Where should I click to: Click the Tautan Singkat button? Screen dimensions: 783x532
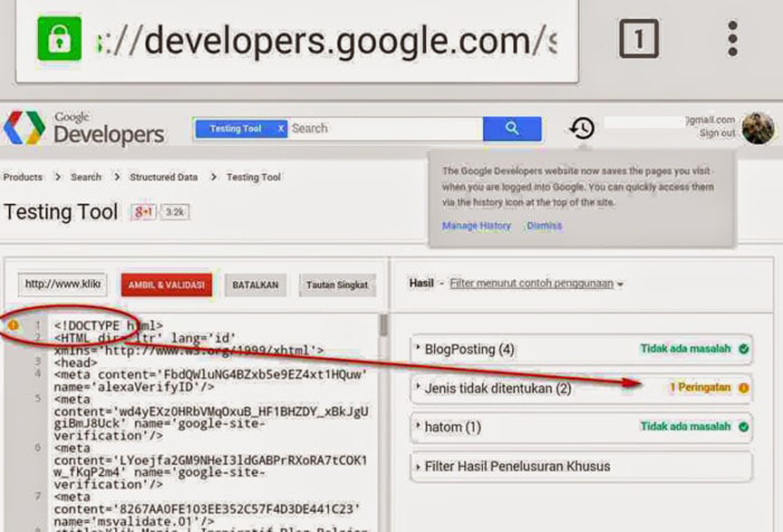337,285
